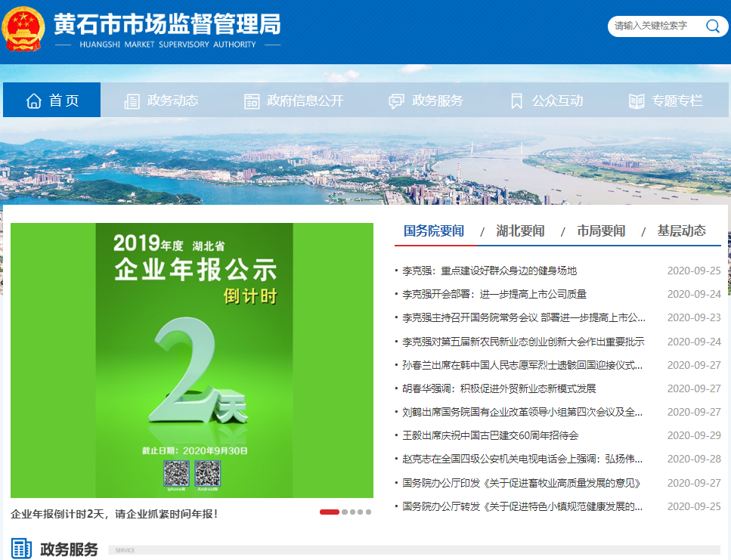This screenshot has width=731, height=560.
Task: Open the 政务动态 navigation menu
Action: click(x=161, y=101)
